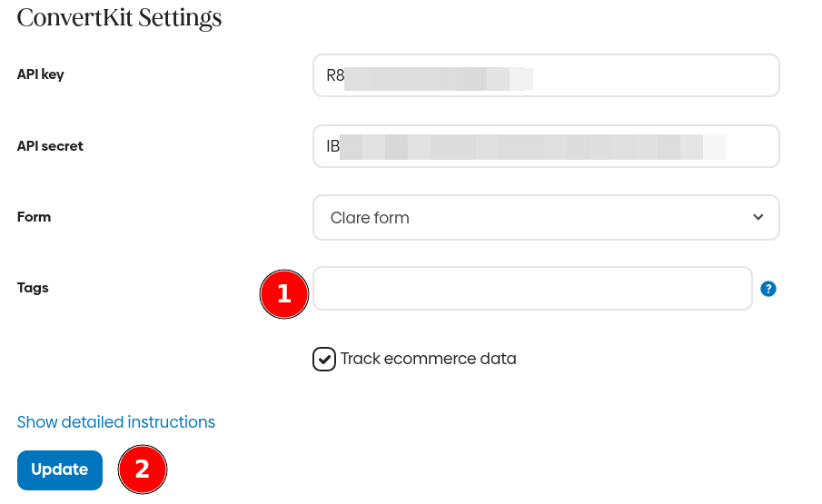
Task: Click the blue help icon beside Tags
Action: coord(768,289)
